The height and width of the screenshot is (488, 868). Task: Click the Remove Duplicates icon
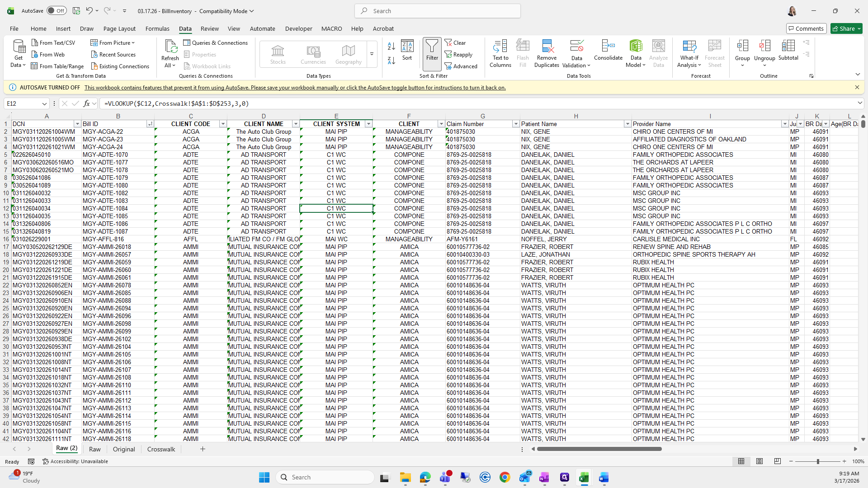tap(547, 47)
